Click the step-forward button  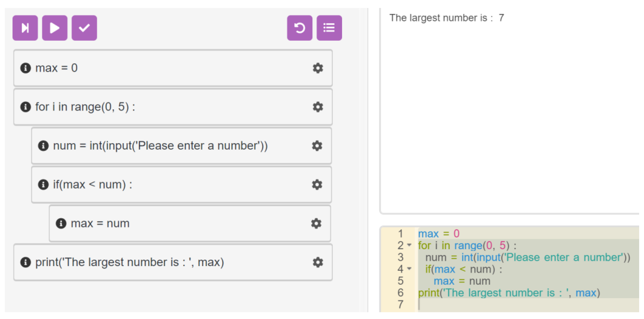tap(25, 28)
